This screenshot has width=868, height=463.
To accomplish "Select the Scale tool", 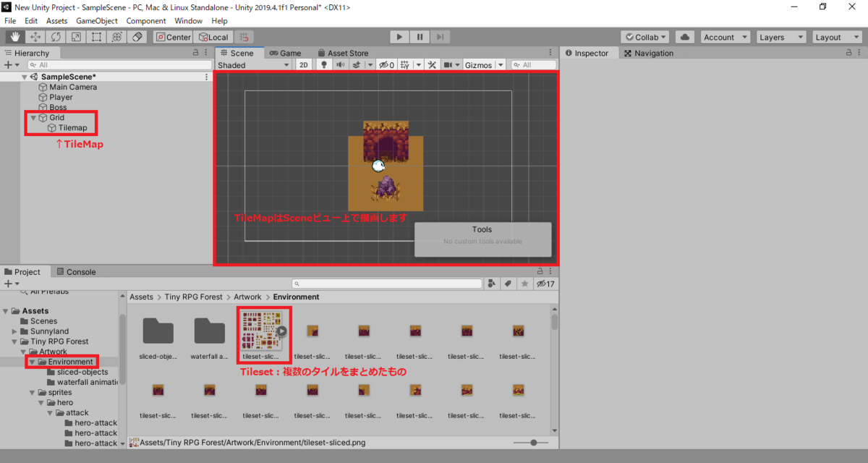I will point(75,37).
